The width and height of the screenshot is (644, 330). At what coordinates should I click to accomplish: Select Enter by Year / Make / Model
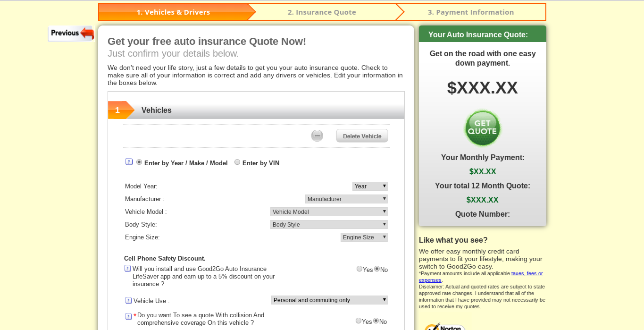(139, 162)
